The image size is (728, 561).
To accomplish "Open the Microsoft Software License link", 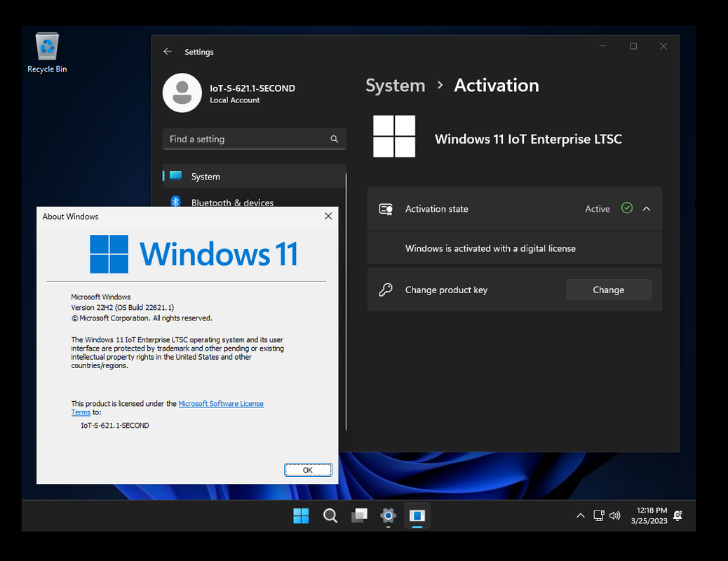I will point(220,403).
